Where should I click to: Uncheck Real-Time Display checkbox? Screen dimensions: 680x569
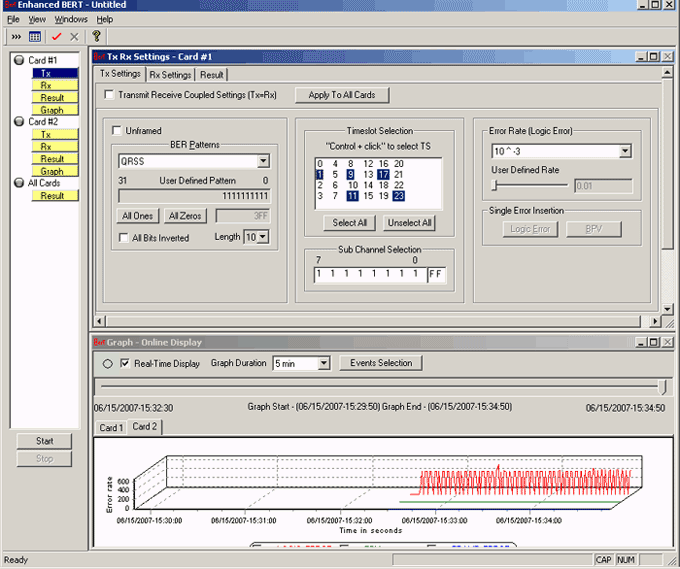125,363
